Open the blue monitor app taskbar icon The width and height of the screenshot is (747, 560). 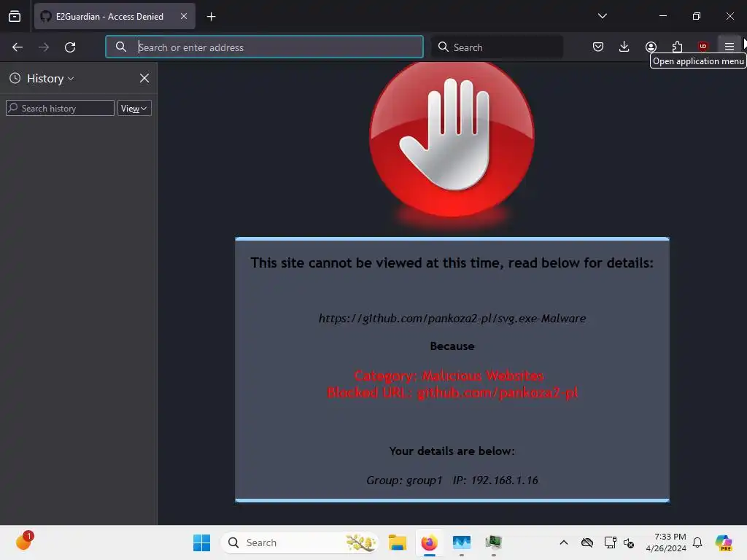point(462,542)
